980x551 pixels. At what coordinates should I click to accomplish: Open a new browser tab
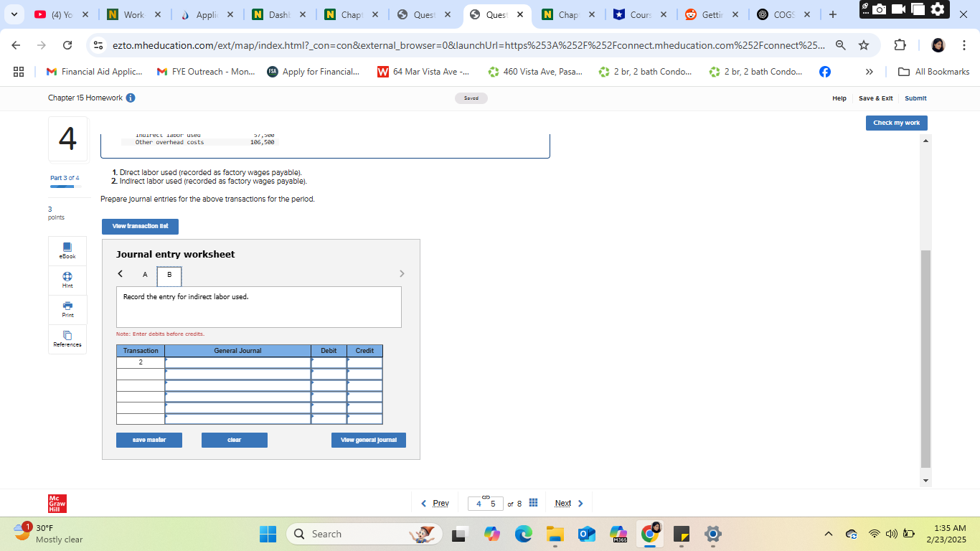832,14
